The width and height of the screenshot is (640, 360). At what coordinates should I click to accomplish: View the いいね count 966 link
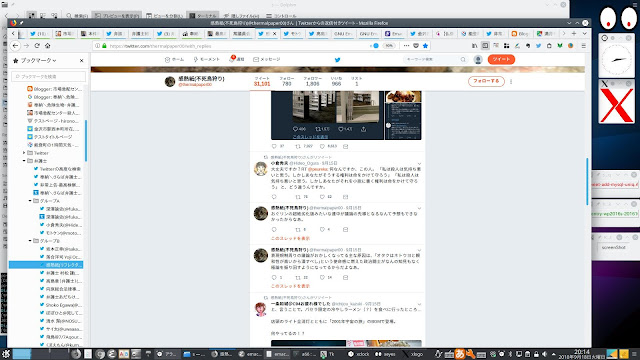pyautogui.click(x=336, y=81)
